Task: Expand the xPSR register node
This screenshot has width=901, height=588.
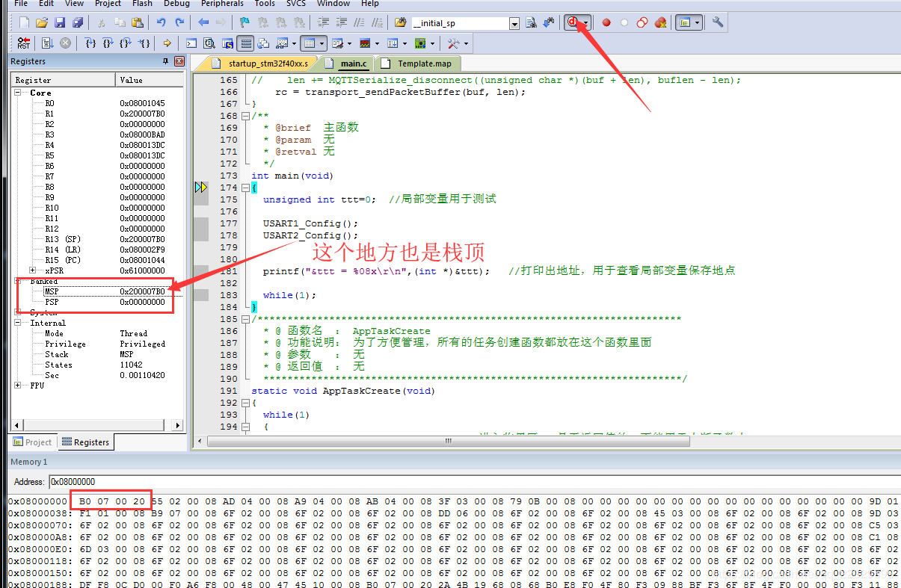Action: point(32,270)
